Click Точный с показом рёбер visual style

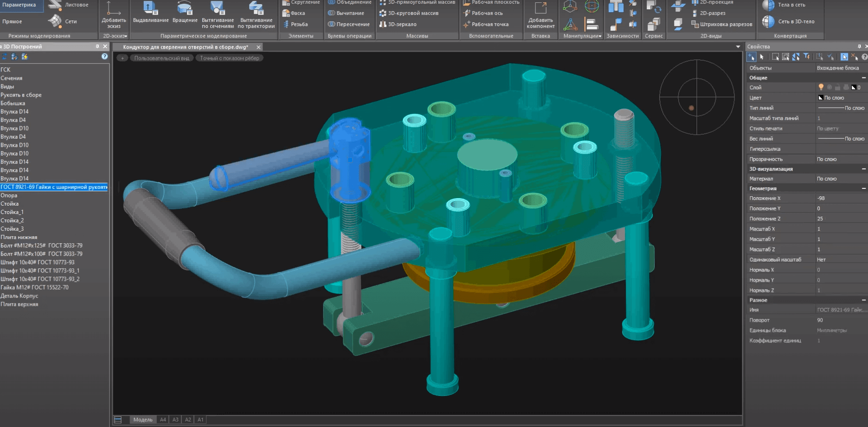(230, 58)
